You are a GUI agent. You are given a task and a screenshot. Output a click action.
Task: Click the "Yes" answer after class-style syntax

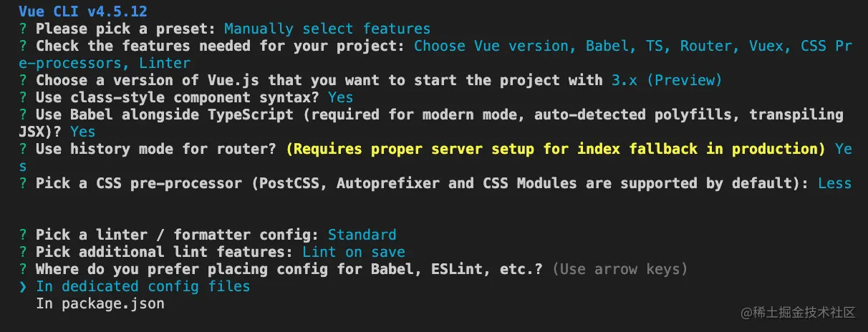tap(340, 98)
